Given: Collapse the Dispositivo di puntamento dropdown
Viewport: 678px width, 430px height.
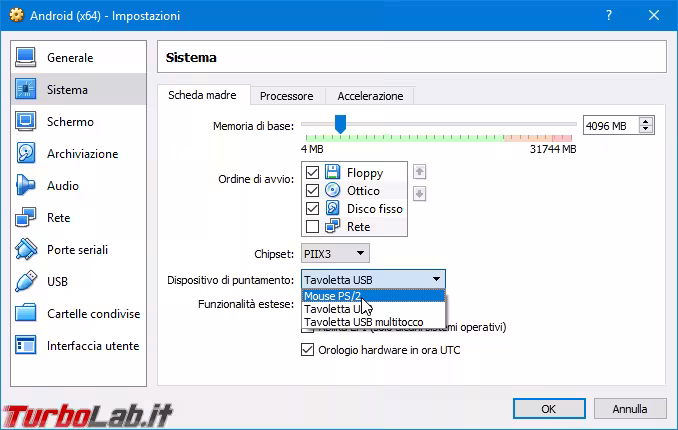Looking at the screenshot, I should pyautogui.click(x=373, y=280).
